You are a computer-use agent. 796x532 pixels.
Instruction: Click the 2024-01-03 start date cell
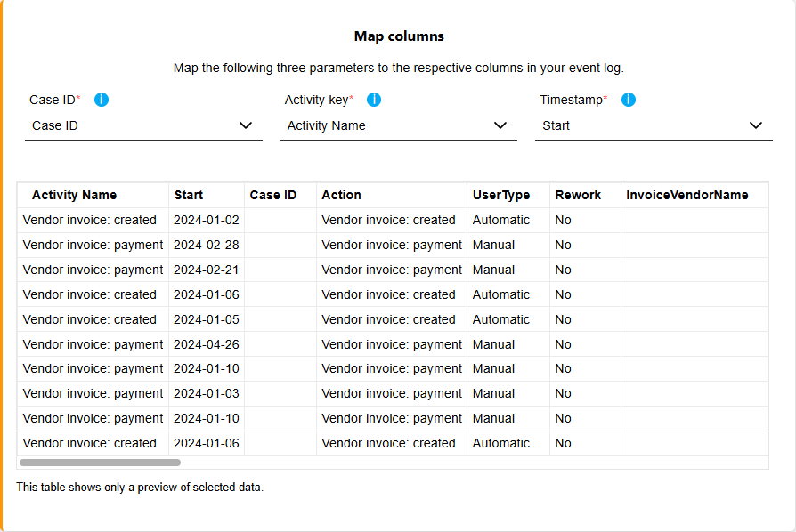click(x=207, y=393)
